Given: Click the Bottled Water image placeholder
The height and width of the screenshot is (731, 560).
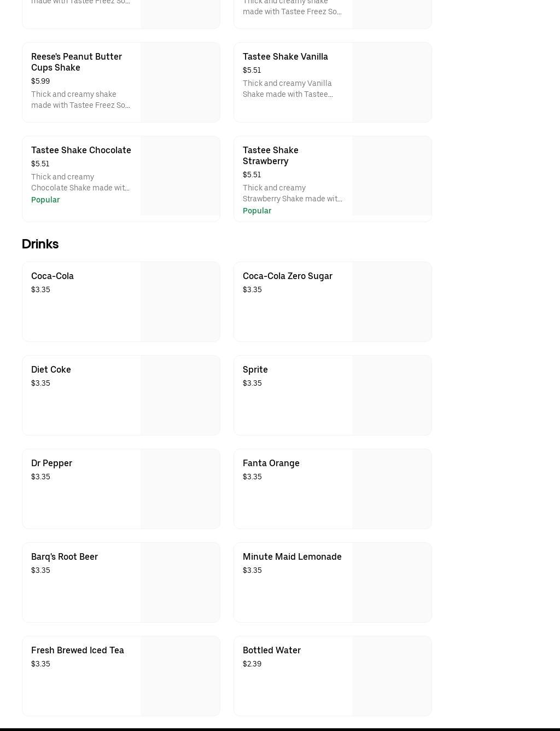Looking at the screenshot, I should pos(392,676).
